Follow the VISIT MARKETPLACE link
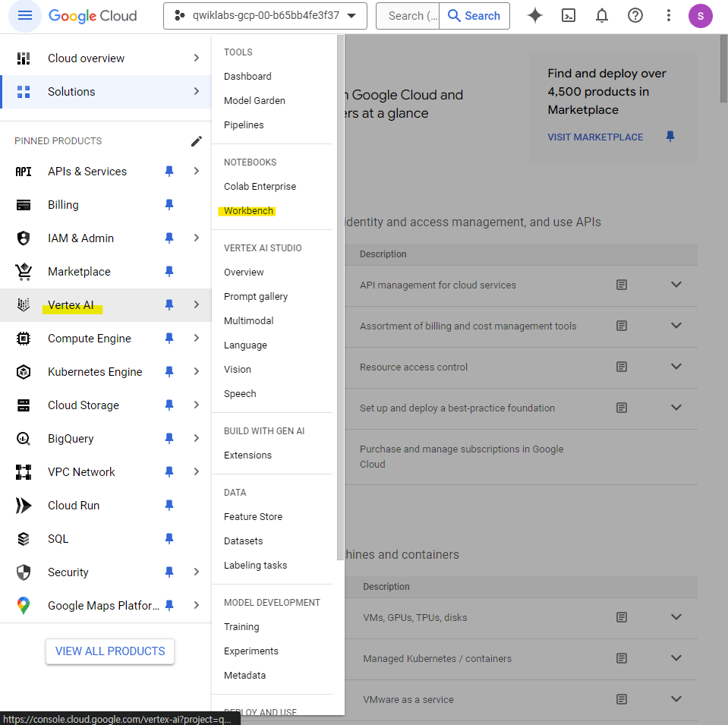728x725 pixels. [595, 137]
